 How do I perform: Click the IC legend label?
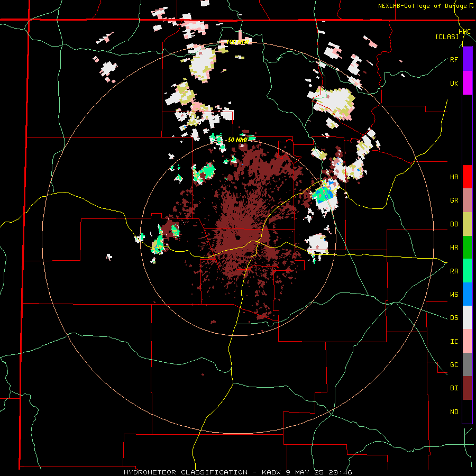[x=454, y=341]
